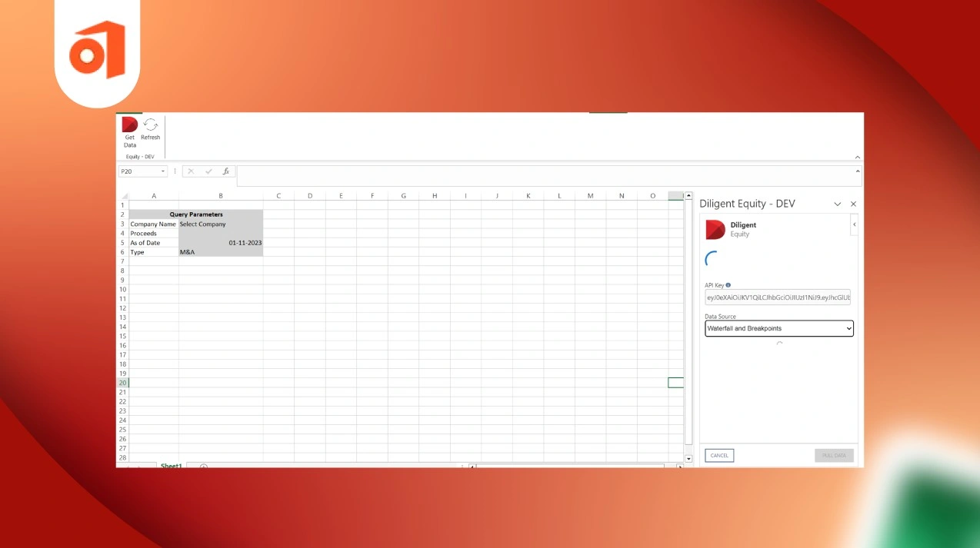Collapse the ribbon with the chevron
Viewport: 980px width, 548px height.
858,157
